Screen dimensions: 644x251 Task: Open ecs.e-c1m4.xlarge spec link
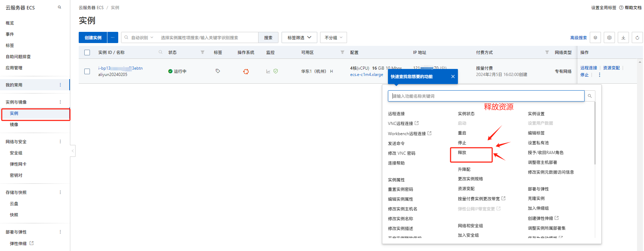pos(367,75)
